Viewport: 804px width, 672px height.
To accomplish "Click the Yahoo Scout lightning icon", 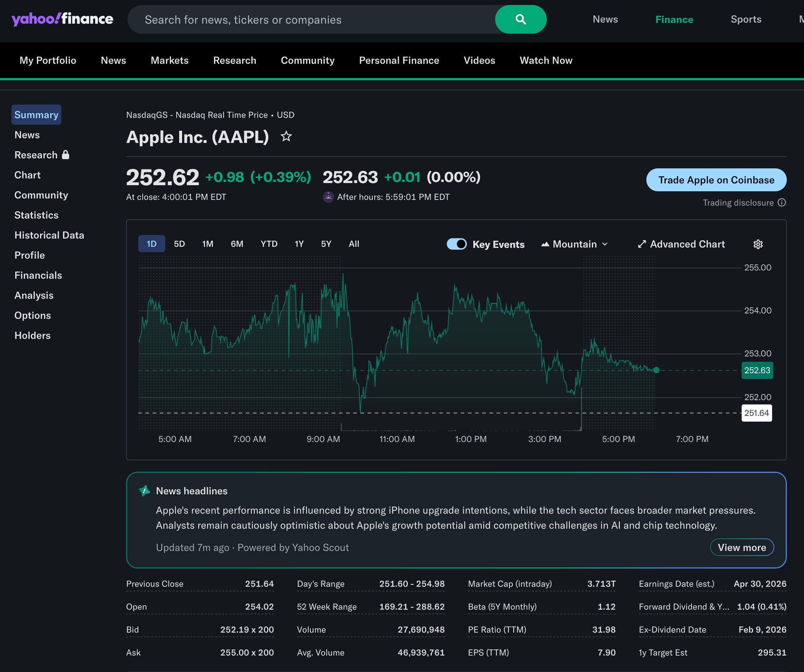I will [145, 491].
